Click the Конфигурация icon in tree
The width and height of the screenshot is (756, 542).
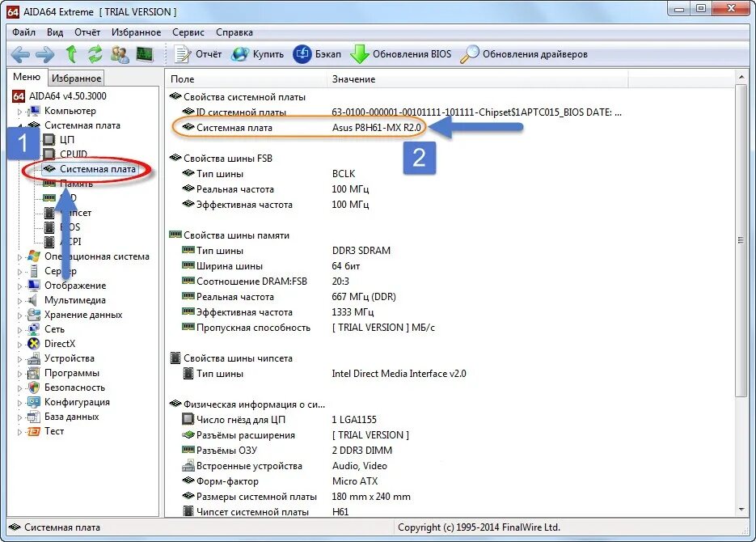[34, 402]
